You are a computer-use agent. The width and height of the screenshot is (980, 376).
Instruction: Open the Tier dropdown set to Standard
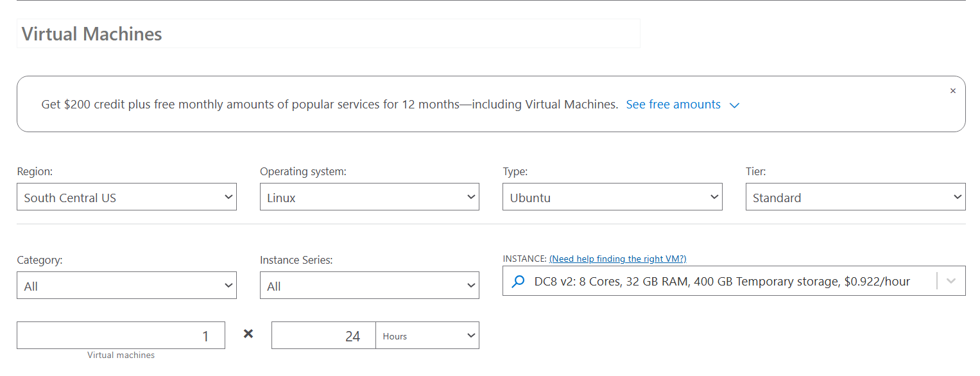tap(855, 197)
